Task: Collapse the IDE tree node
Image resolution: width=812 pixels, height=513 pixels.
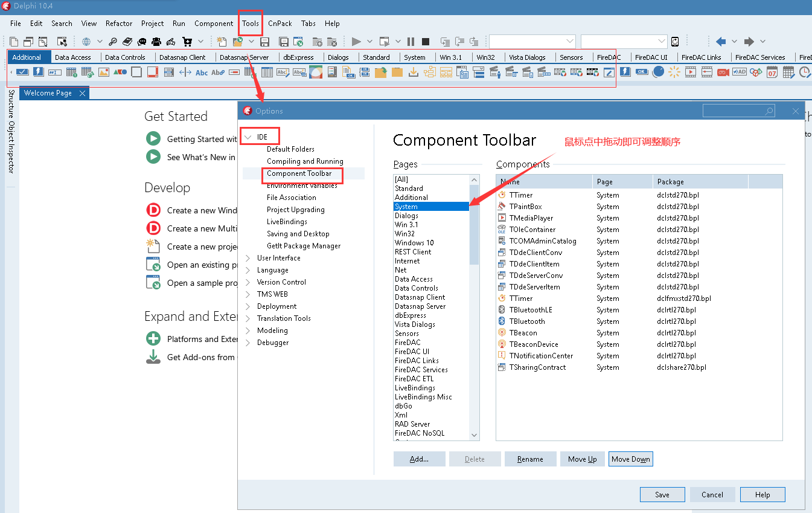Action: [248, 137]
